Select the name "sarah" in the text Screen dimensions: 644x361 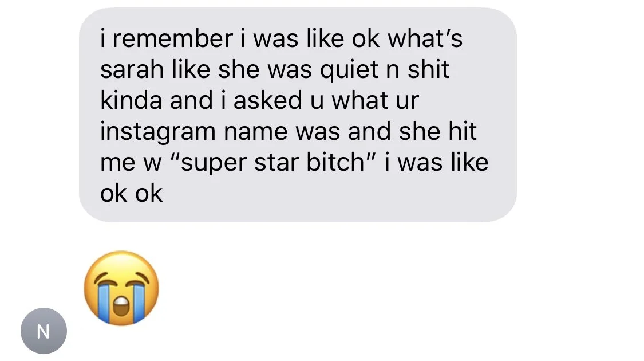[132, 69]
